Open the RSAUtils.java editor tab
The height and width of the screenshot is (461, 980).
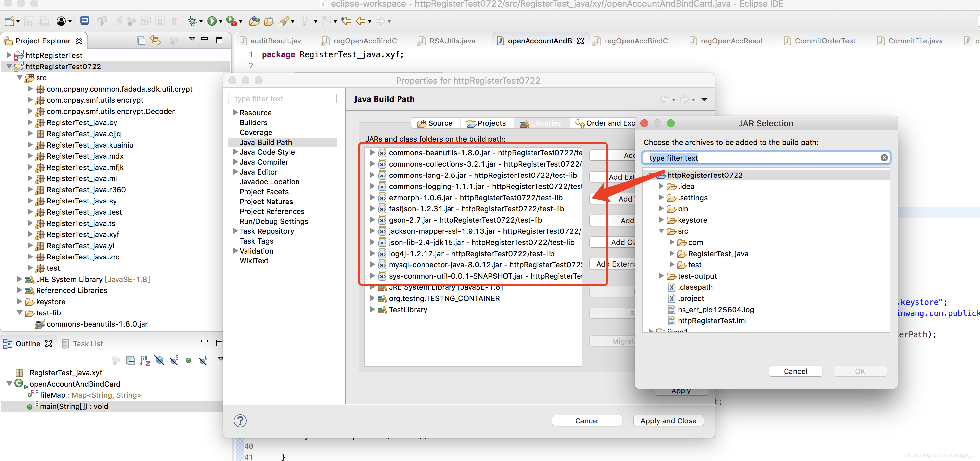[451, 41]
